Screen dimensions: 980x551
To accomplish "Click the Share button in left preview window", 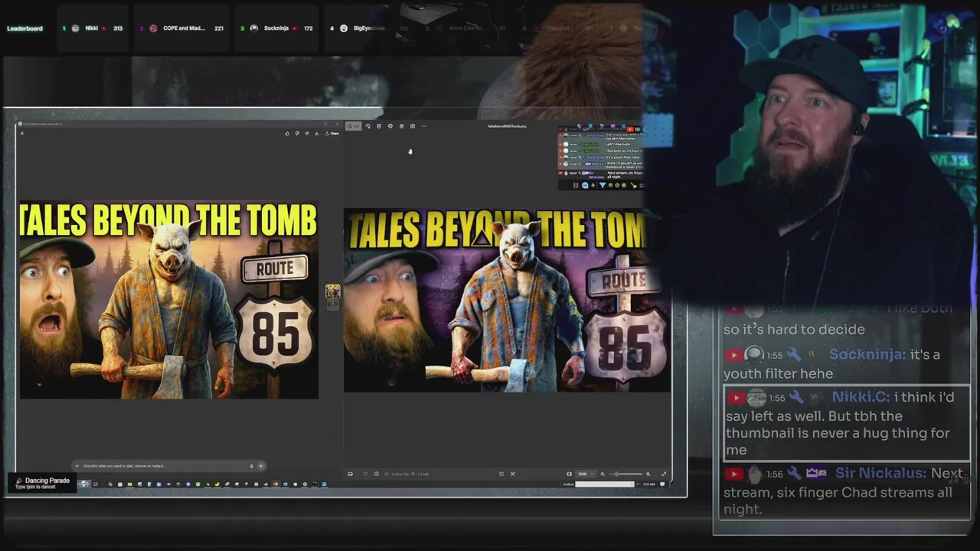I will point(332,133).
